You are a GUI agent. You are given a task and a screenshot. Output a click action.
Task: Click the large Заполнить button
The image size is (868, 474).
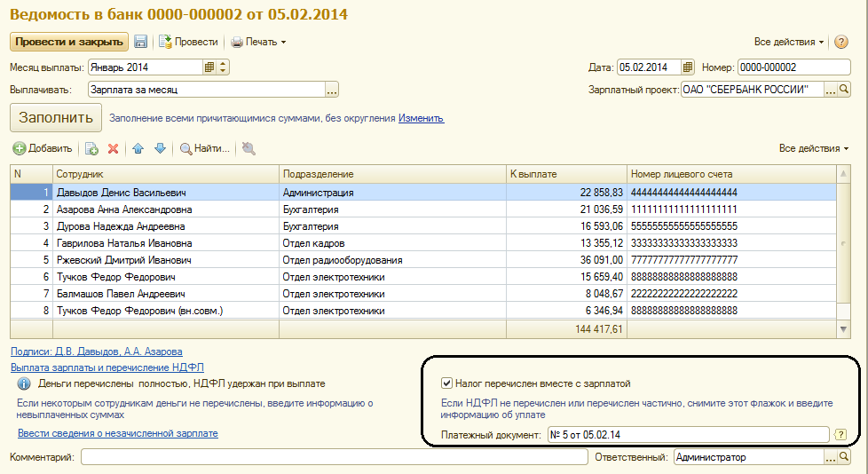(55, 118)
